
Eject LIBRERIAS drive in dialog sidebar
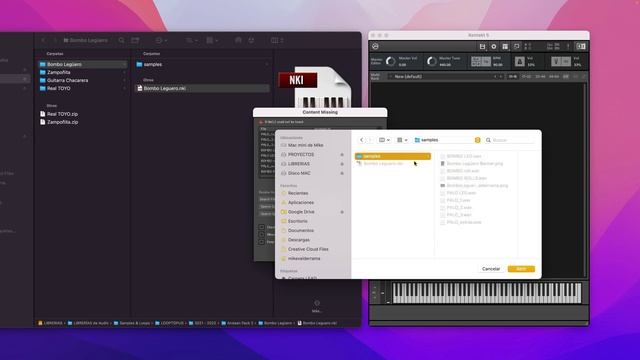pyautogui.click(x=342, y=164)
